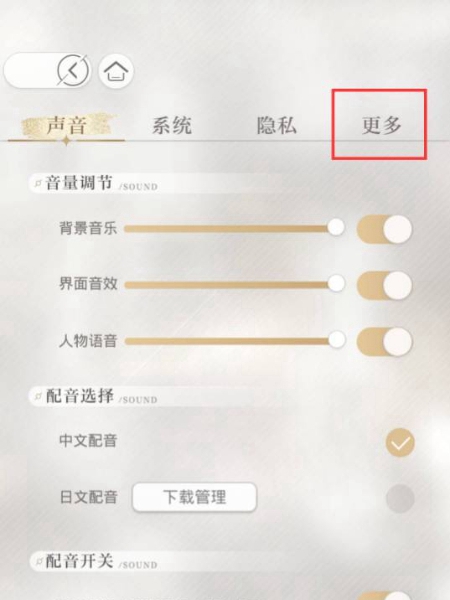Click the 界面音效 slider knob
This screenshot has width=450, height=600.
point(336,284)
